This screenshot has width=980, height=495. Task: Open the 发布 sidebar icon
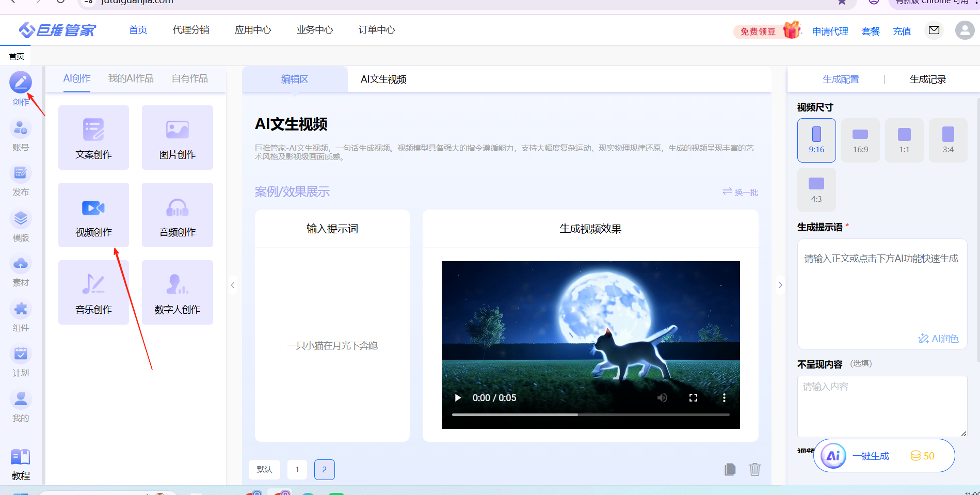pyautogui.click(x=21, y=173)
